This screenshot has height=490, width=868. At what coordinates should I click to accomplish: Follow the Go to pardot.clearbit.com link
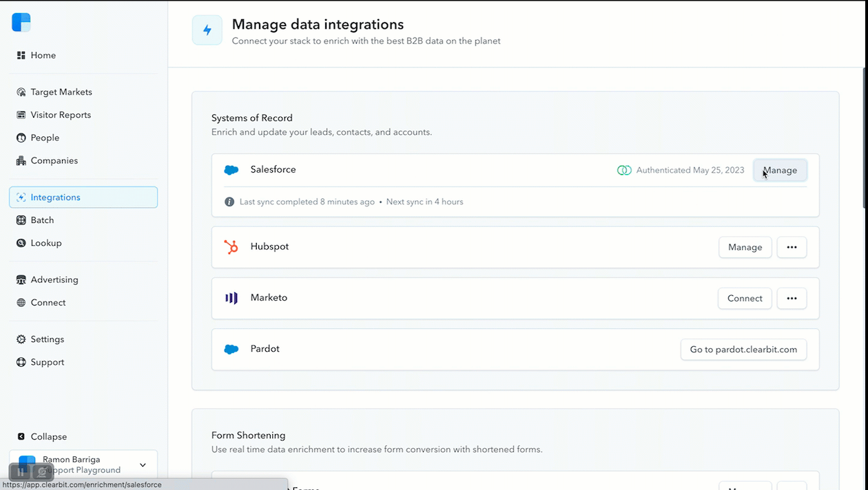click(x=743, y=350)
